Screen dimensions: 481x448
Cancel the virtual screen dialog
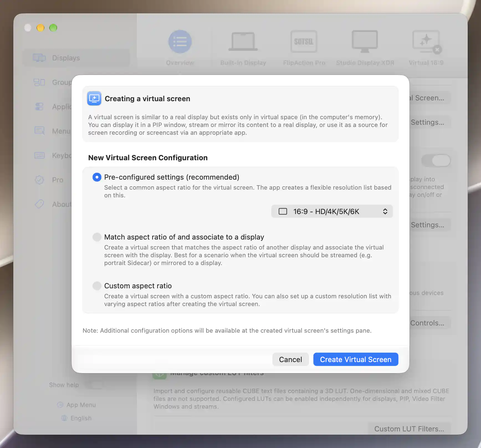tap(290, 360)
